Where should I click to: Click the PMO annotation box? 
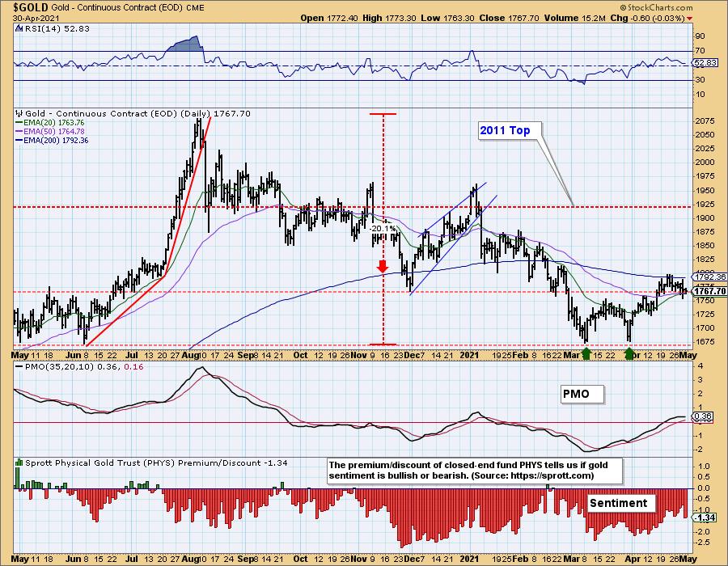coord(582,394)
